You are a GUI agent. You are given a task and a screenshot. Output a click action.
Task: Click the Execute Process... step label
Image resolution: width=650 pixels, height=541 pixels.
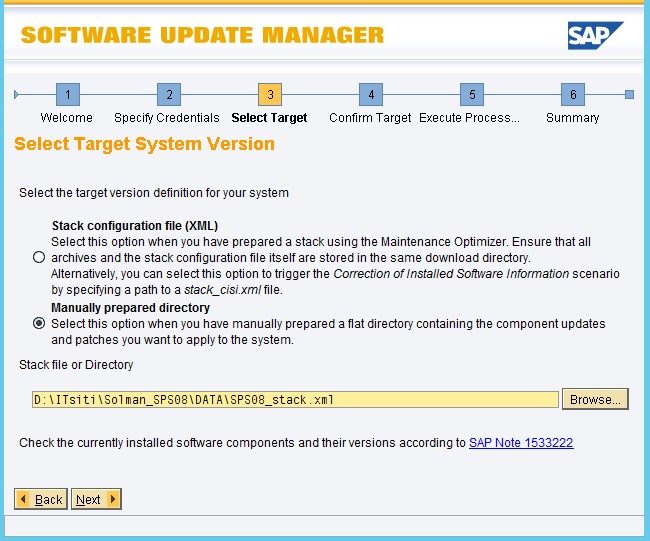469,118
